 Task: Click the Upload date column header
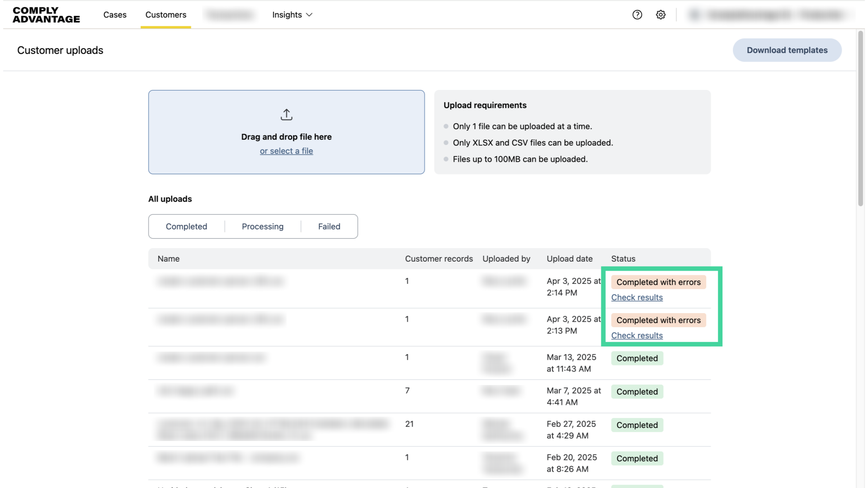tap(569, 258)
